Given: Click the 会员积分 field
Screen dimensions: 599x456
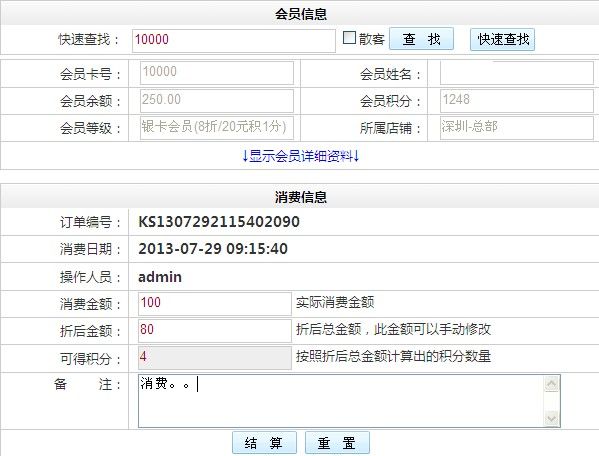Looking at the screenshot, I should (x=516, y=101).
